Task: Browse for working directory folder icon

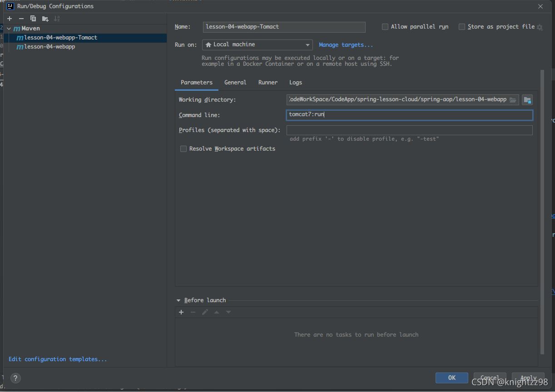Action: (513, 100)
